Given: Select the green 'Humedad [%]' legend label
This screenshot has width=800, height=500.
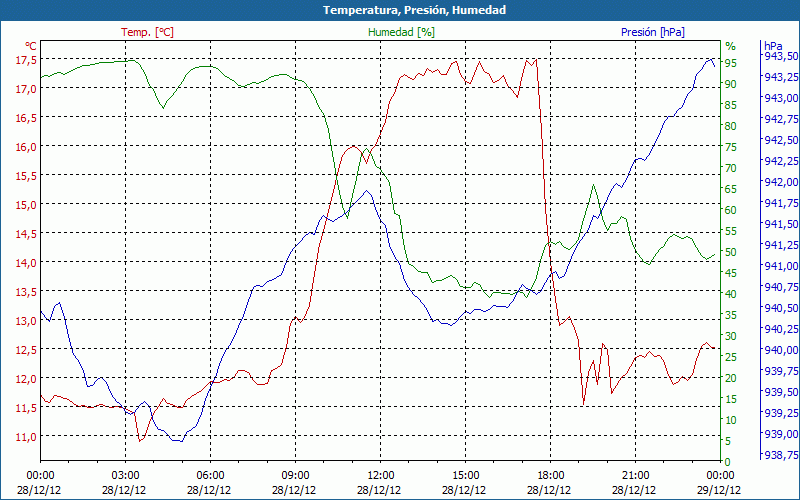Looking at the screenshot, I should (x=401, y=32).
